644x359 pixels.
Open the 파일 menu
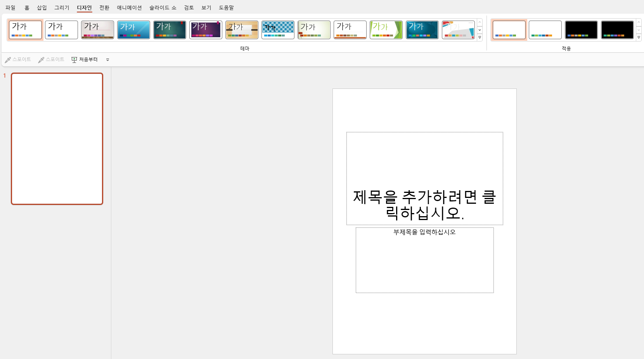[10, 7]
